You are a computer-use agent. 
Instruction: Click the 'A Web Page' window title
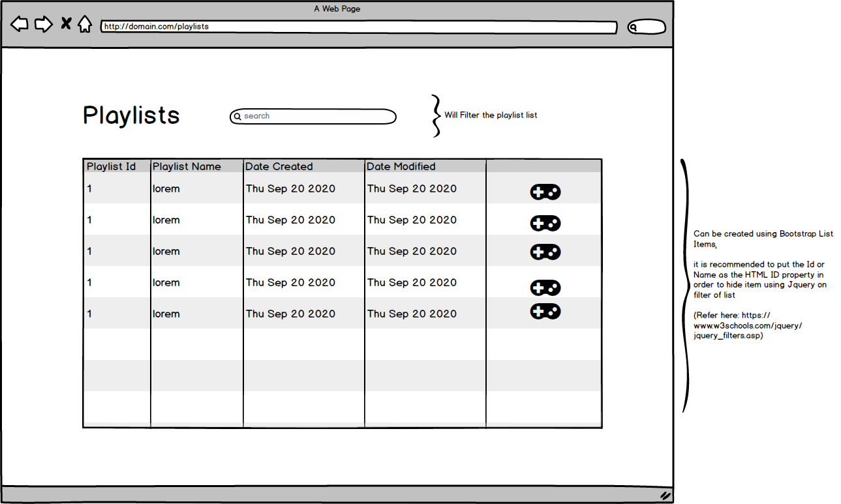[x=337, y=8]
